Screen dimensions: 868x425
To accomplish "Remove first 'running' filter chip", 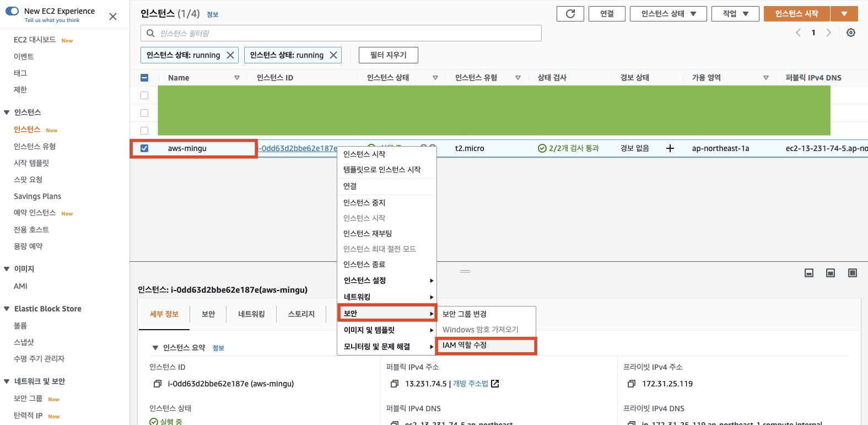I will [x=230, y=55].
